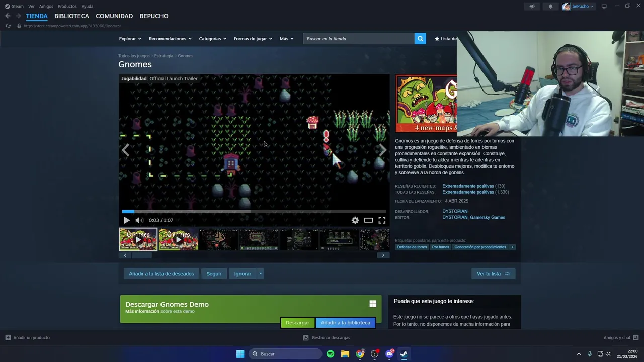Go back with the Steam back arrow
This screenshot has width=644, height=362.
(x=8, y=16)
